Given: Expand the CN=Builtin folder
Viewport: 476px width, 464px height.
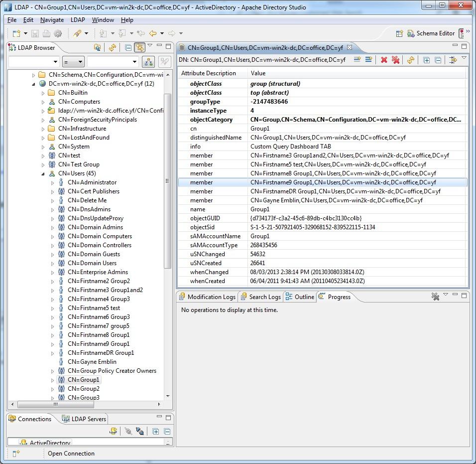Looking at the screenshot, I should click(43, 93).
